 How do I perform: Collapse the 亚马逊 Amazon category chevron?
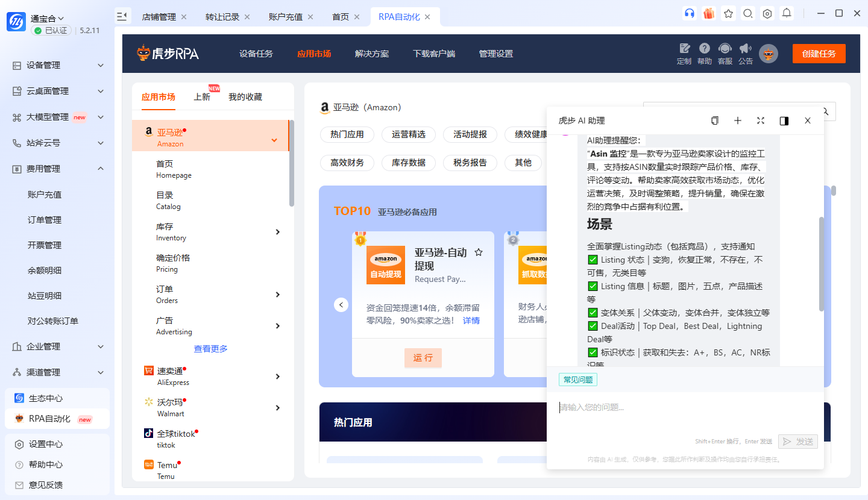274,140
